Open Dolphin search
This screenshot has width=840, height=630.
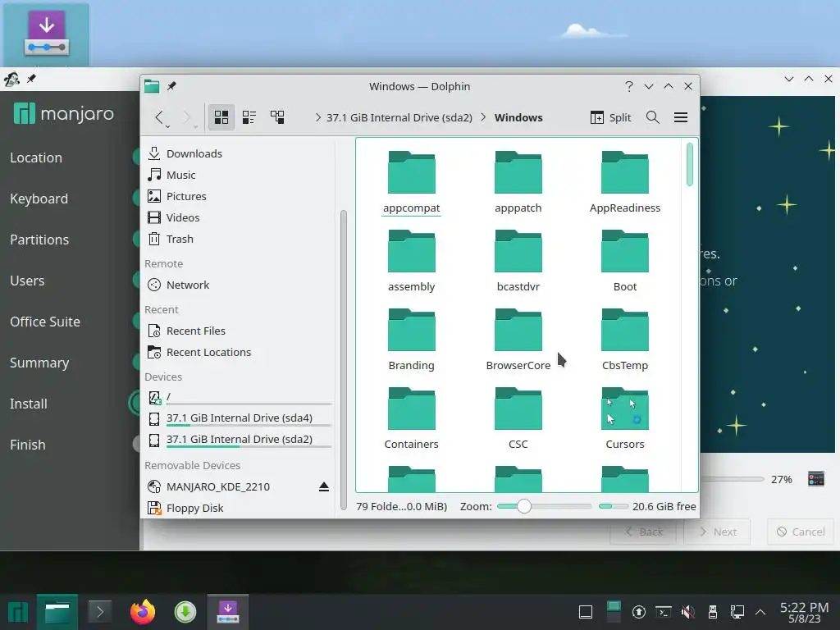tap(652, 117)
